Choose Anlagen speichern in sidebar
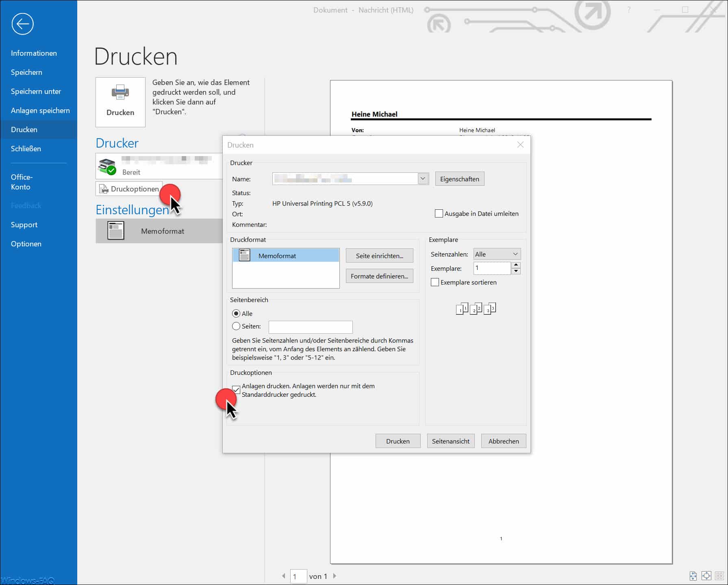 click(40, 111)
